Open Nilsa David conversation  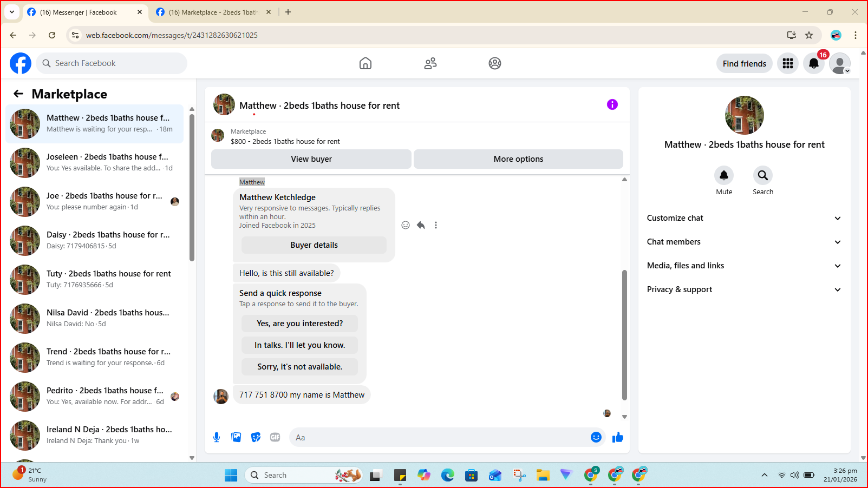click(x=95, y=319)
